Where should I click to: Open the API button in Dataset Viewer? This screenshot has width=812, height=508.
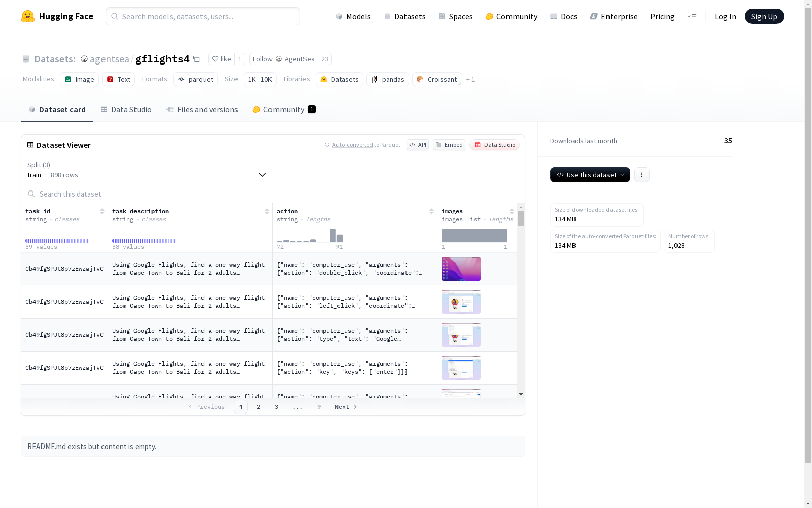pos(418,145)
